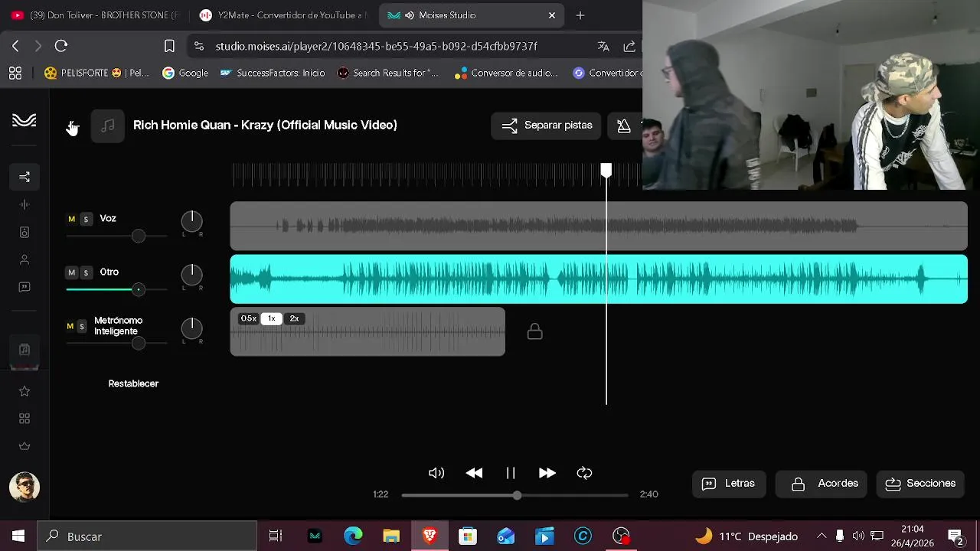Go back in browser history

click(15, 46)
